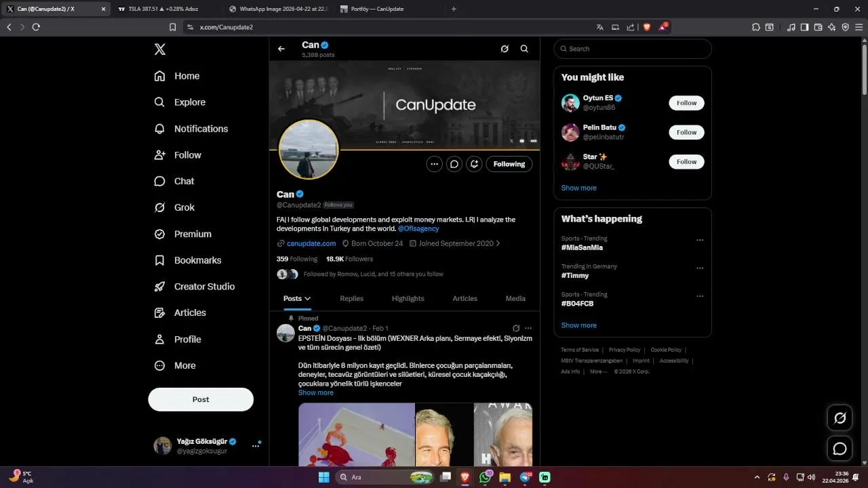This screenshot has width=868, height=488.
Task: Bookmark this page from the address bar
Action: coord(172,27)
